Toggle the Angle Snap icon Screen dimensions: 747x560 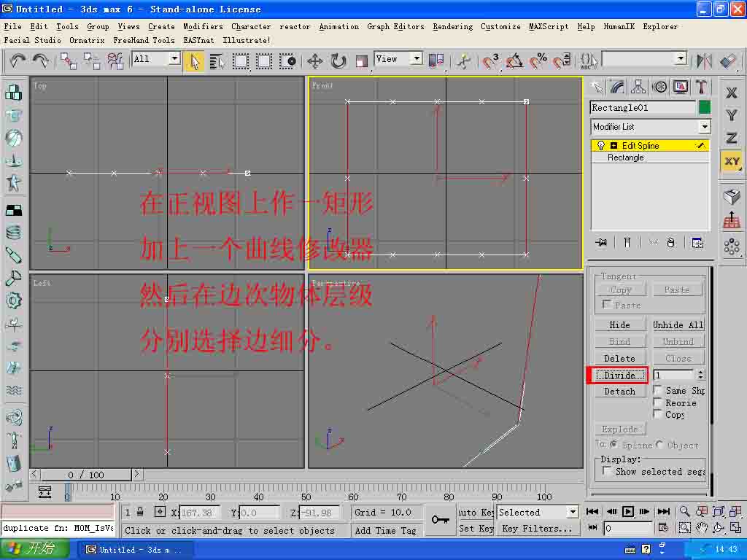click(514, 61)
